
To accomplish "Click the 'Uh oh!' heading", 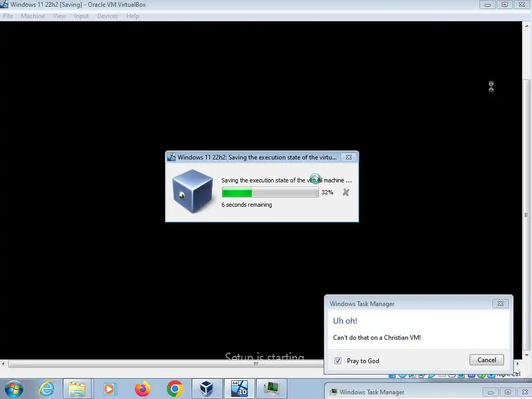I will click(x=345, y=321).
